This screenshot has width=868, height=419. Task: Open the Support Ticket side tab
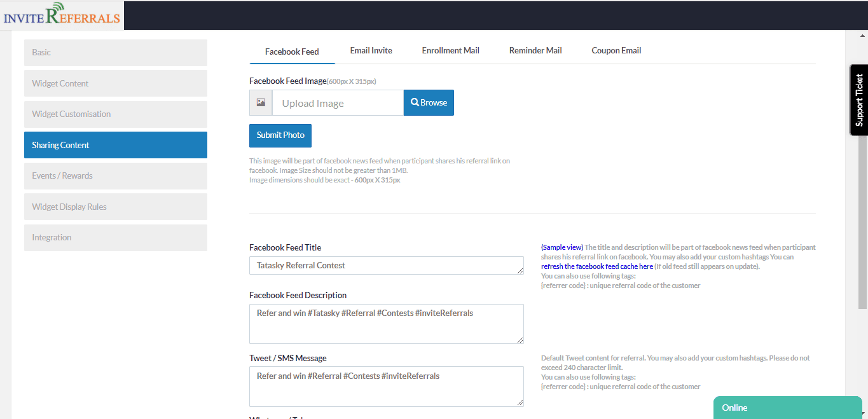(858, 100)
